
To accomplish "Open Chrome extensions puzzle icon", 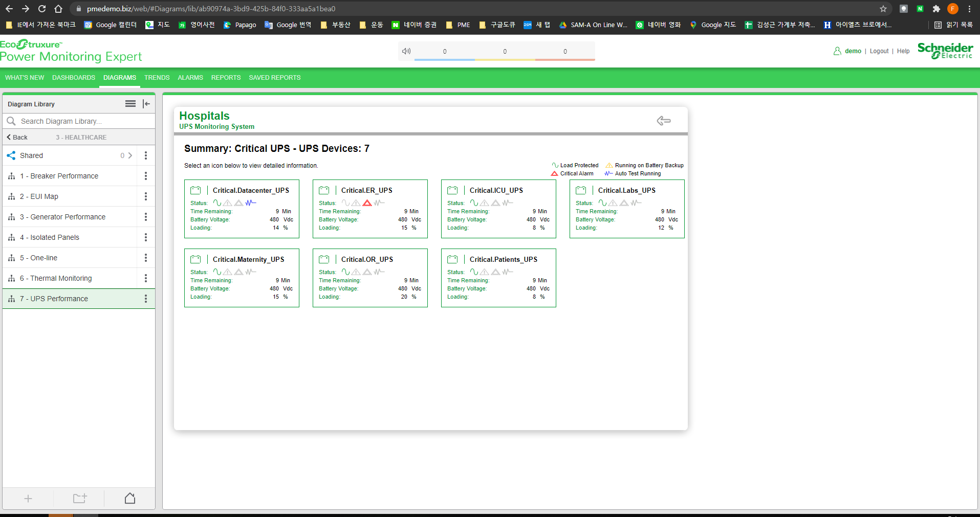I will click(937, 9).
